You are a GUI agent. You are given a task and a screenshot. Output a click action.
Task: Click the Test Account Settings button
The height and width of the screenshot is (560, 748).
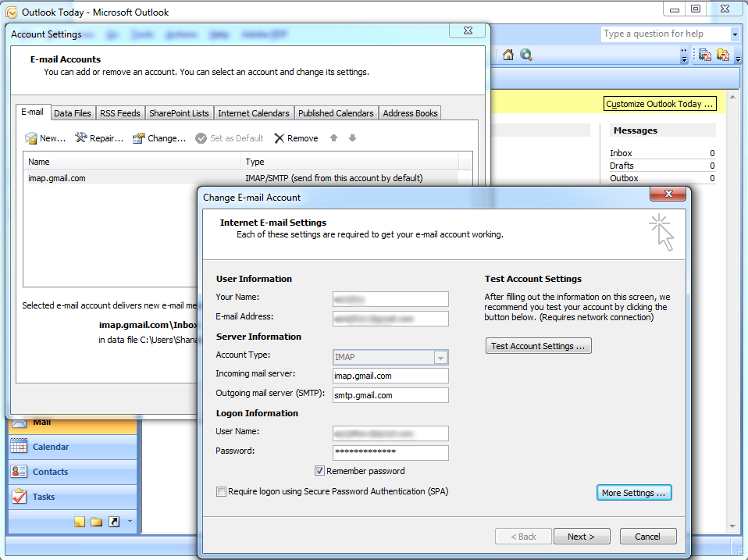tap(538, 346)
